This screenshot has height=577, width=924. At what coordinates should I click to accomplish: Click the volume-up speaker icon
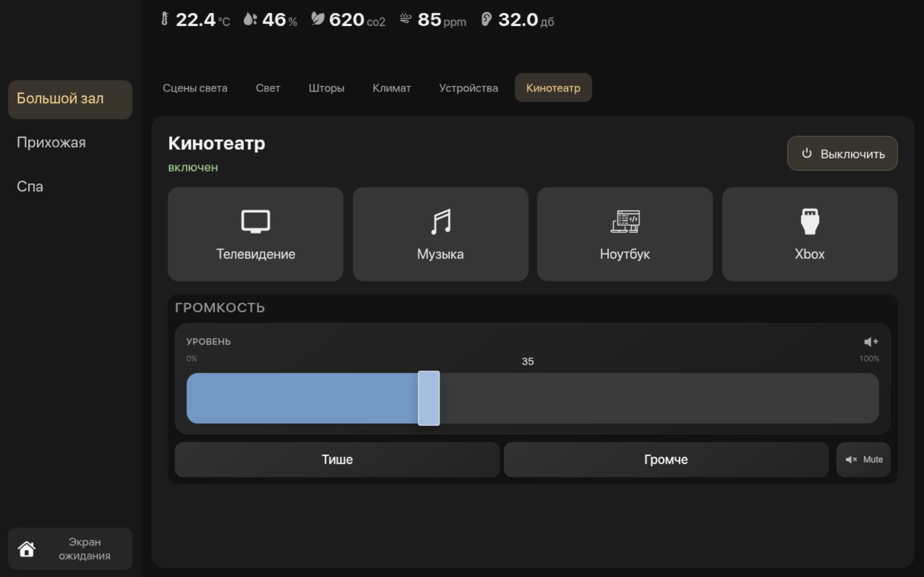click(871, 342)
